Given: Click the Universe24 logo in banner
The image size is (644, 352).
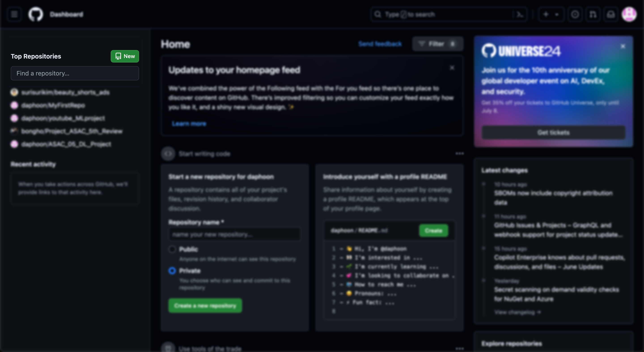Looking at the screenshot, I should pos(521,51).
